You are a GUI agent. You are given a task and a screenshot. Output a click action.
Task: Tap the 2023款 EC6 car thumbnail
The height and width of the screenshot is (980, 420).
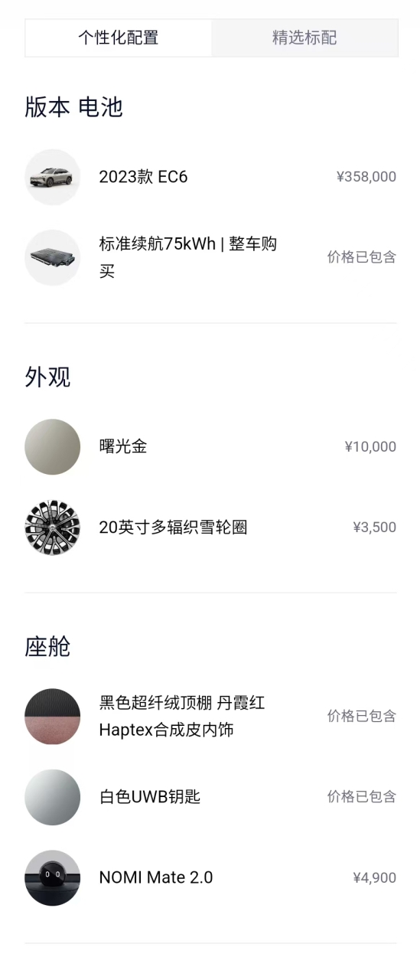point(52,177)
